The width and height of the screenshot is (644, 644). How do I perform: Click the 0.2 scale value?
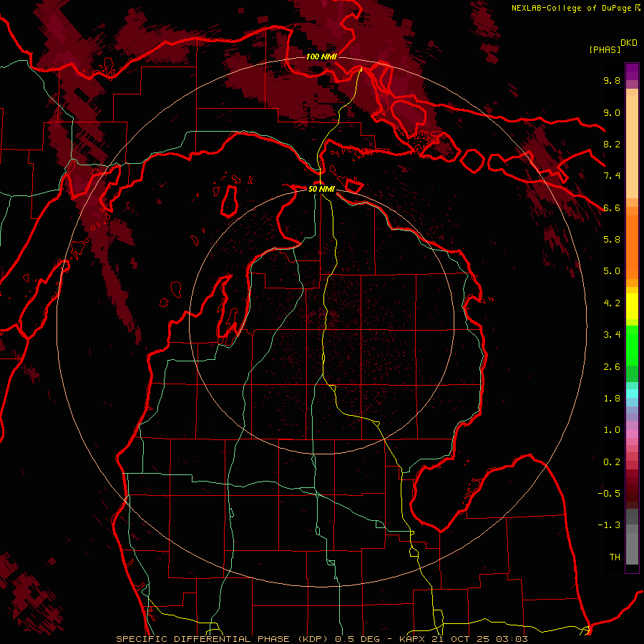pyautogui.click(x=612, y=462)
